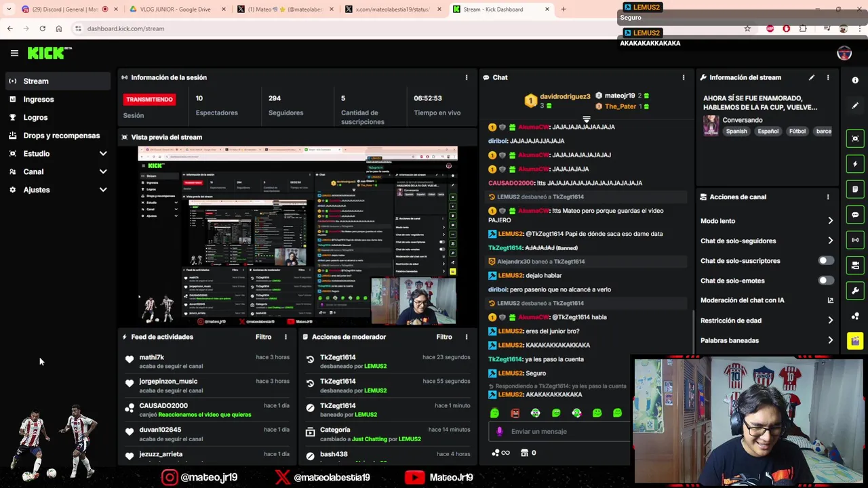Toggle the camera list widget in right toolbar
The height and width of the screenshot is (488, 868).
tap(855, 266)
